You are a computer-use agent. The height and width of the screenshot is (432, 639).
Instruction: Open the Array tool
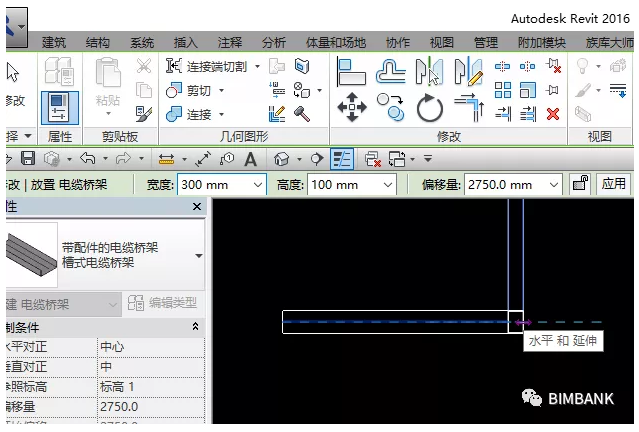click(x=502, y=90)
